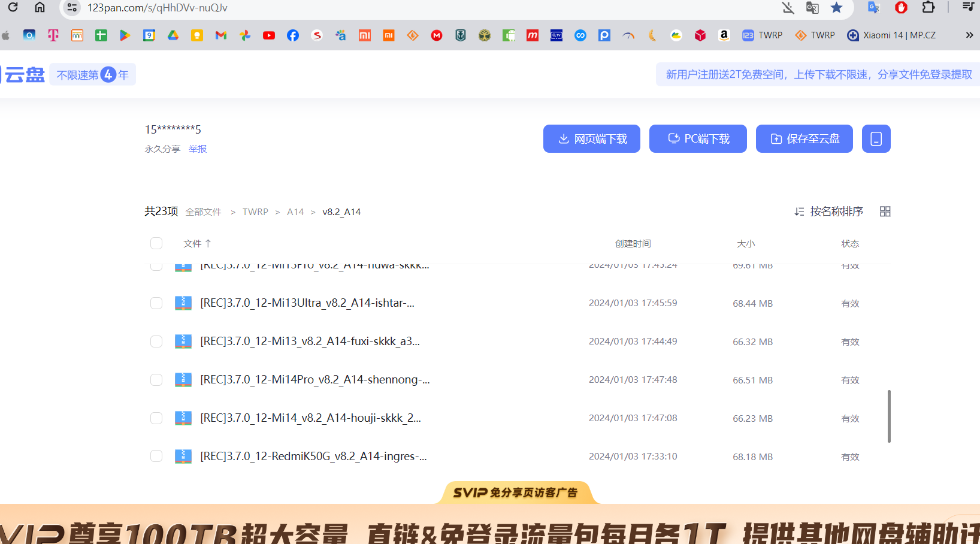This screenshot has height=544, width=980.
Task: Navigate to the TWRP breadcrumb folder
Action: point(255,212)
